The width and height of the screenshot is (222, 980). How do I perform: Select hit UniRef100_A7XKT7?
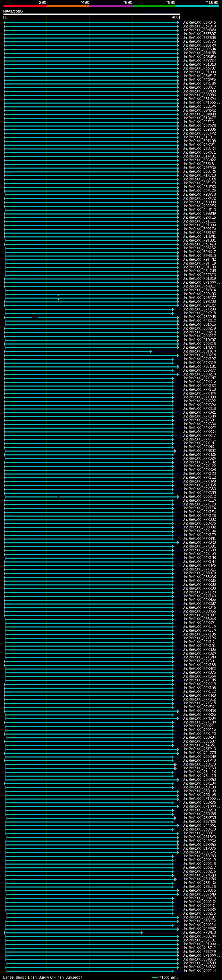[x=199, y=435]
